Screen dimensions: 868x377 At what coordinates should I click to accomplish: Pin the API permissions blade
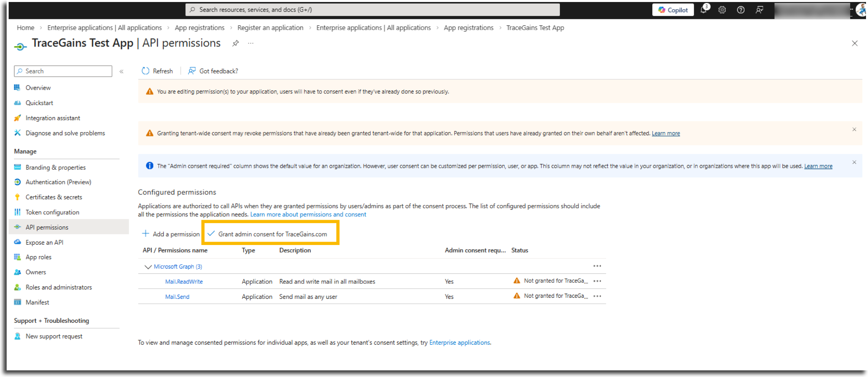[x=235, y=43]
